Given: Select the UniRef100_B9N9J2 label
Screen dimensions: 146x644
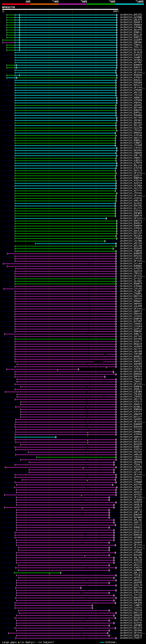Looking at the screenshot, I should (131, 32).
